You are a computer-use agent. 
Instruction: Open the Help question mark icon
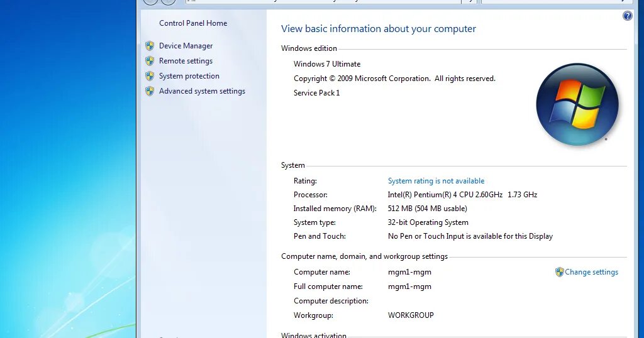(627, 16)
